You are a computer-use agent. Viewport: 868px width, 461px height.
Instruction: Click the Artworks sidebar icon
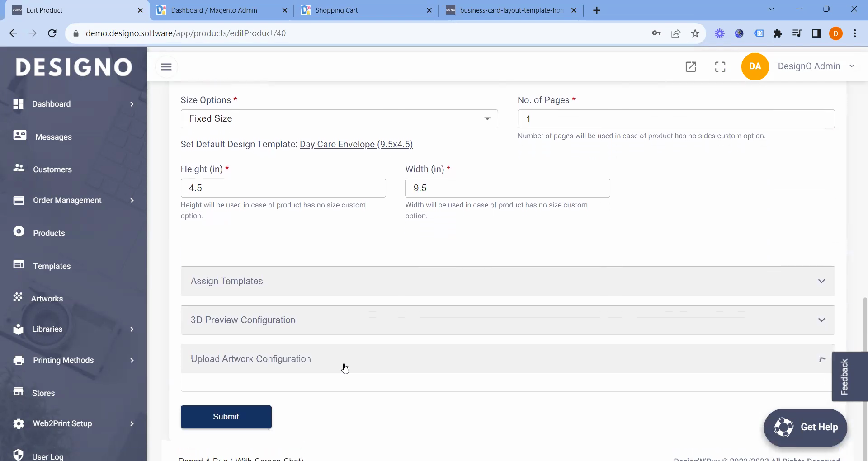coord(18,297)
